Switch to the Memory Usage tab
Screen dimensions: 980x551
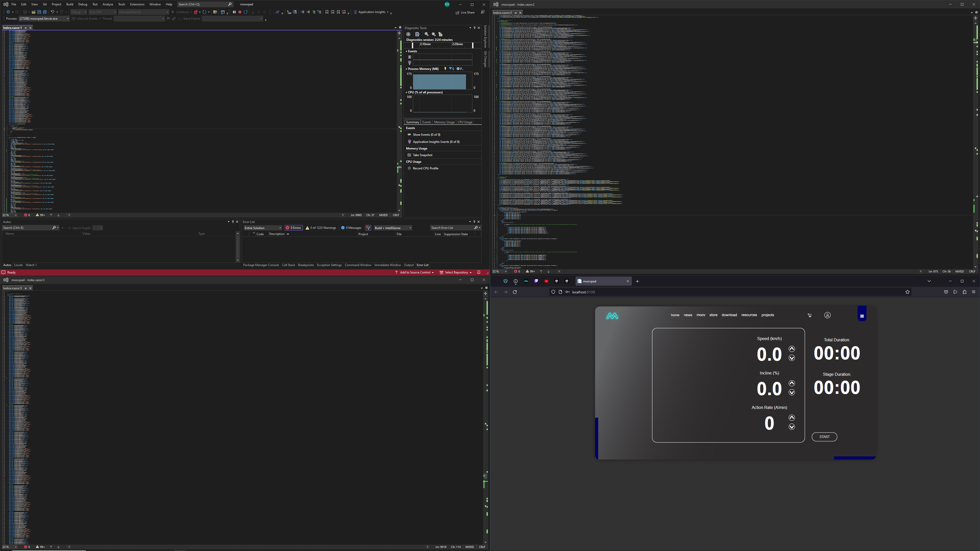[x=444, y=122]
